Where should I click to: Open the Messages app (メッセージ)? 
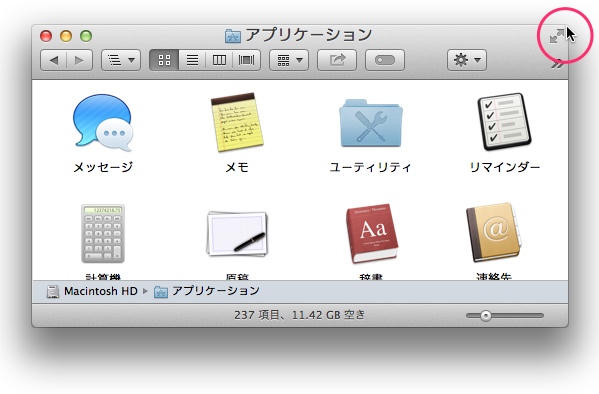click(103, 123)
